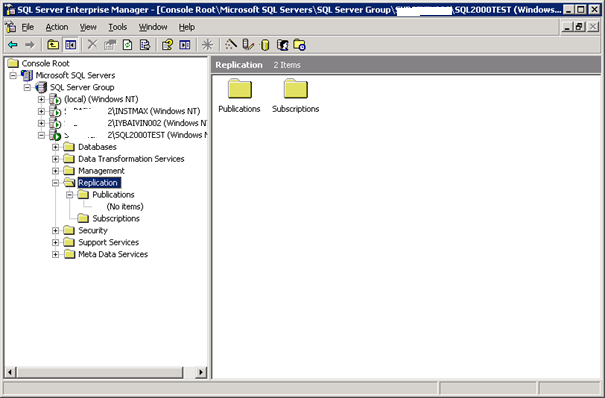
Task: Select the highlighted Replication tree item
Action: pyautogui.click(x=99, y=183)
